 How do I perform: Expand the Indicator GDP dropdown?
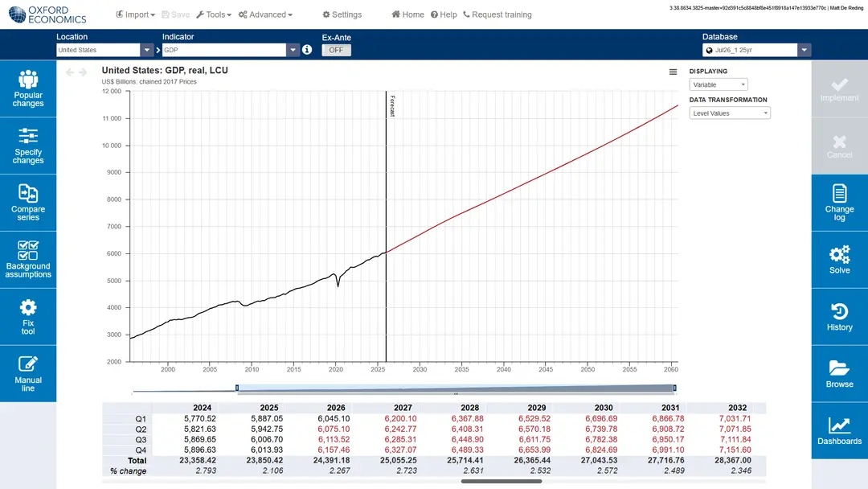[293, 50]
